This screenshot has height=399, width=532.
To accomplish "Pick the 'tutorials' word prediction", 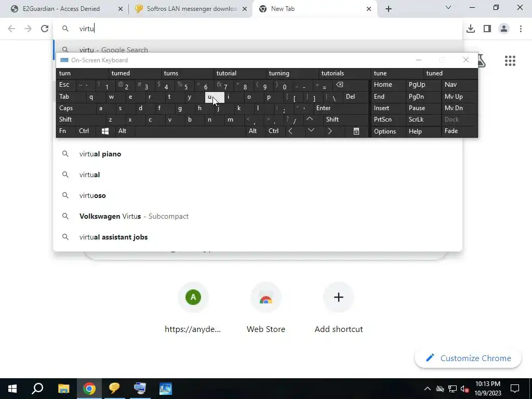I will coord(345,73).
